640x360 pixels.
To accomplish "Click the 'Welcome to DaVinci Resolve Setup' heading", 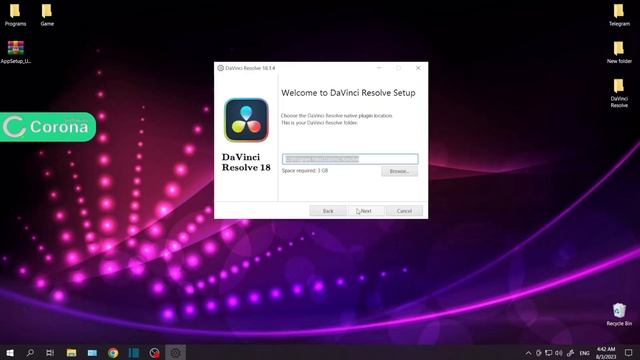I will (x=348, y=93).
